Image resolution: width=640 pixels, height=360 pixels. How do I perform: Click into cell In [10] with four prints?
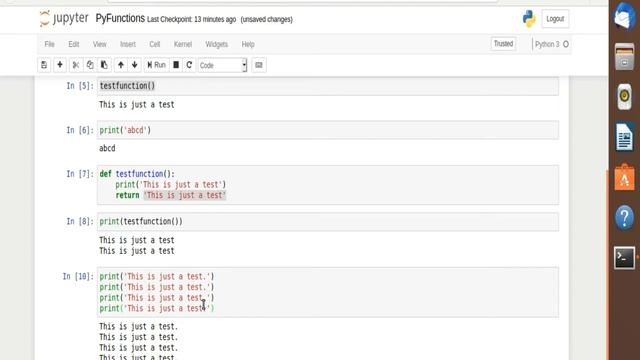pos(328,292)
